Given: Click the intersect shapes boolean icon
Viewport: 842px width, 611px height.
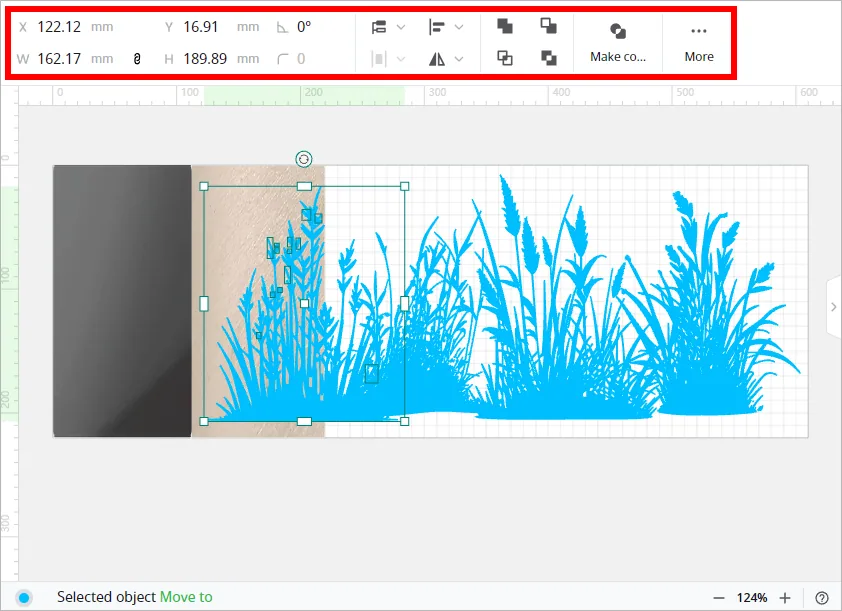Looking at the screenshot, I should coord(505,58).
